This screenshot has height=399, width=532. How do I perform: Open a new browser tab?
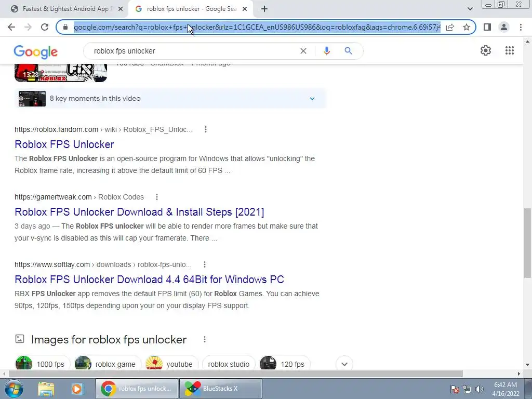[264, 9]
